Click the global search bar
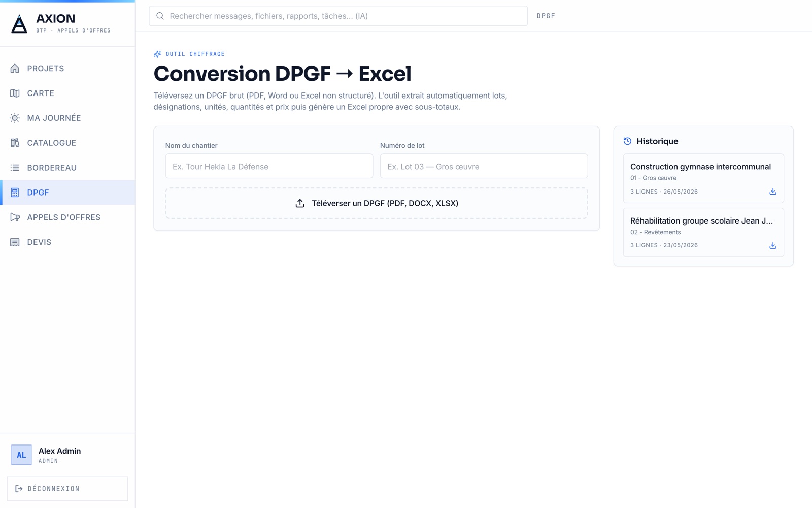The height and width of the screenshot is (508, 812). coord(338,16)
